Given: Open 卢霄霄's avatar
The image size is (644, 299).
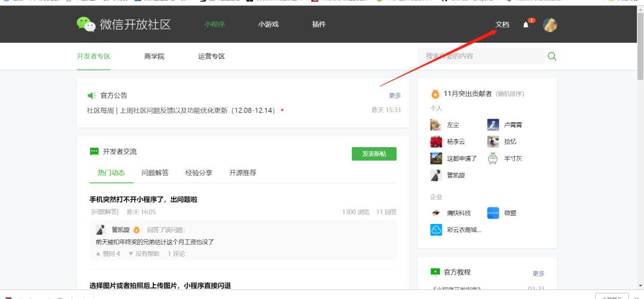Looking at the screenshot, I should click(493, 124).
